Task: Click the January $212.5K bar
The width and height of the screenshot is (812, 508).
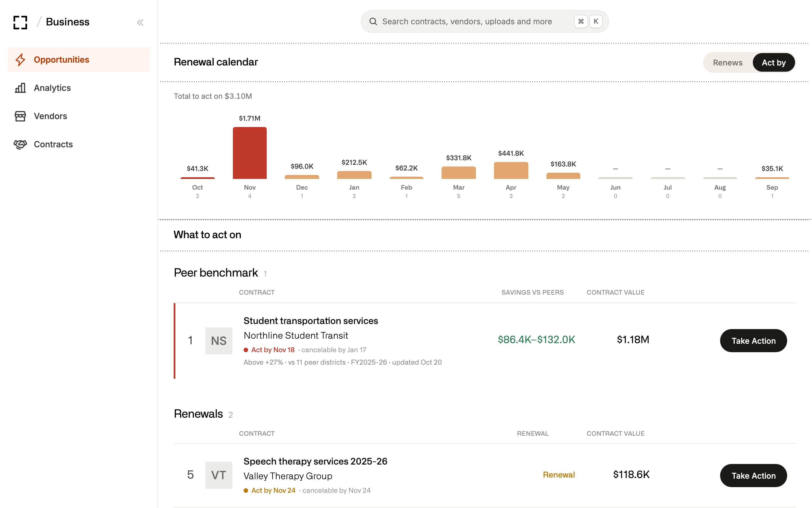Action: 354,175
